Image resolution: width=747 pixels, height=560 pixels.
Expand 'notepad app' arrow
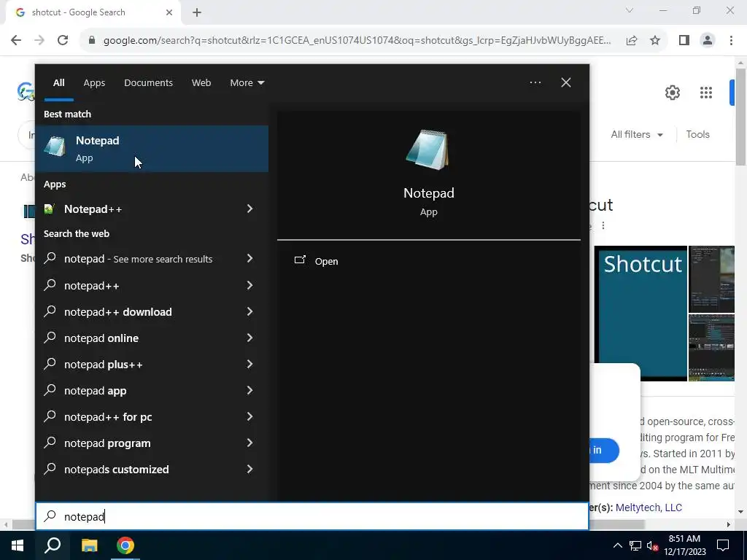[x=249, y=391]
